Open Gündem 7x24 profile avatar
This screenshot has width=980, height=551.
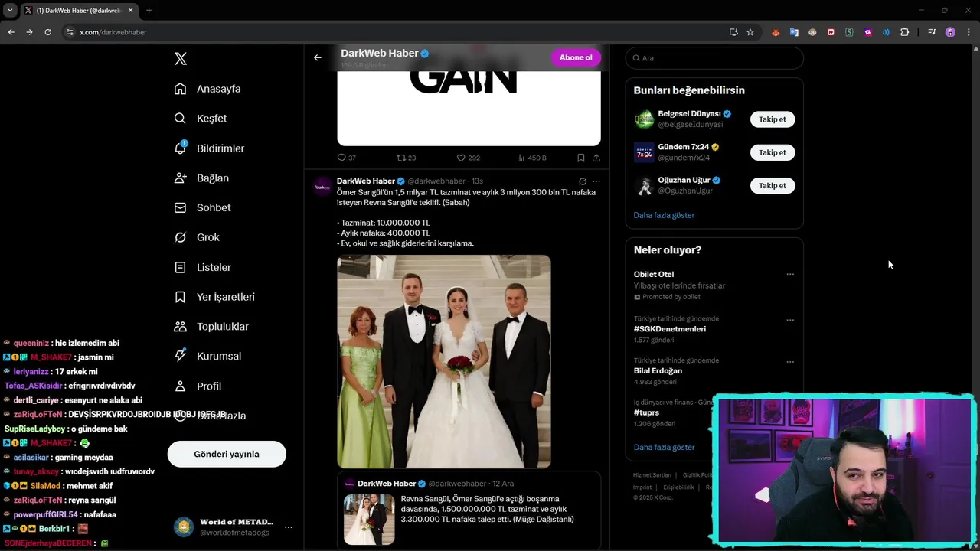point(644,152)
